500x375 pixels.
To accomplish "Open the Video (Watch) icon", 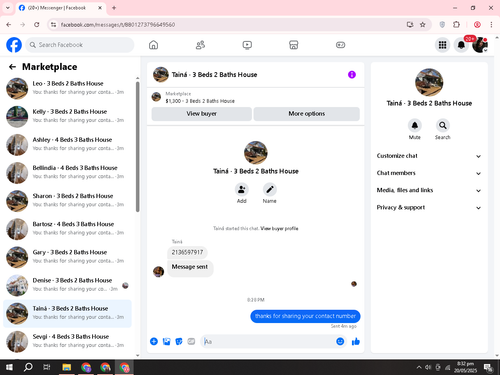I will click(247, 45).
